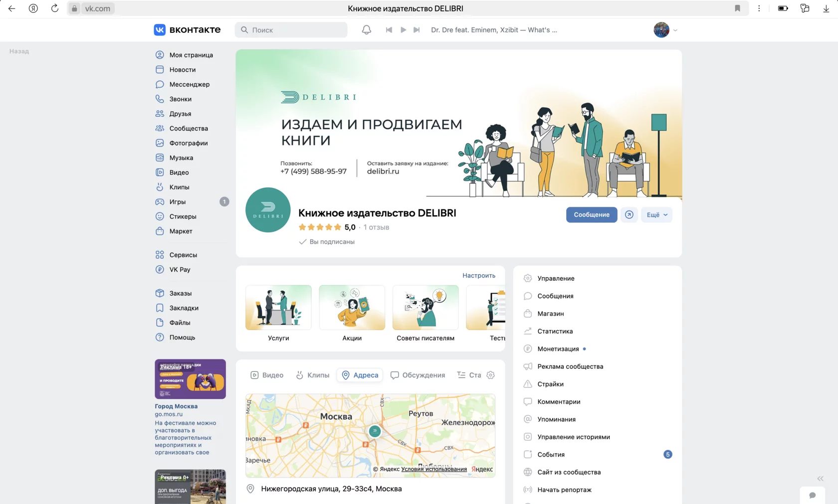Screen dimensions: 838x504
Task: Click the Стикеры smiley icon
Action: [160, 216]
